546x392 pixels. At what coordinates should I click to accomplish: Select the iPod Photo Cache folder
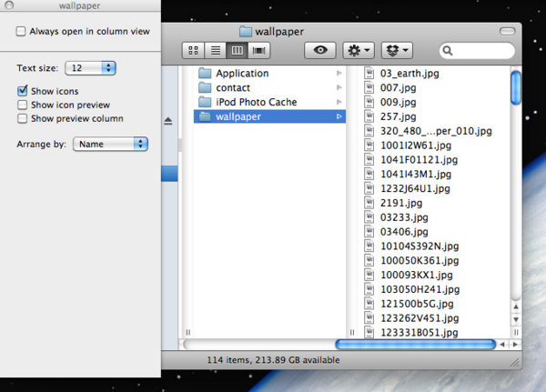(x=269, y=102)
